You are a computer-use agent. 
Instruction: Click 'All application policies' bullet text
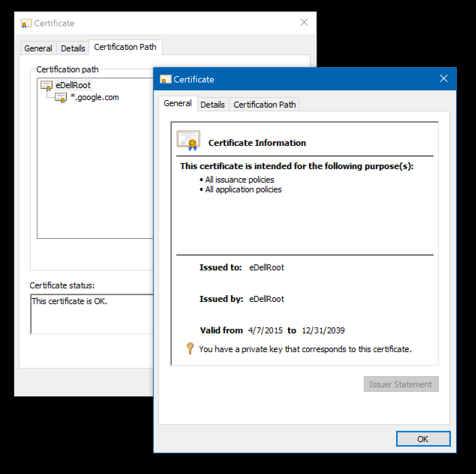(x=243, y=189)
